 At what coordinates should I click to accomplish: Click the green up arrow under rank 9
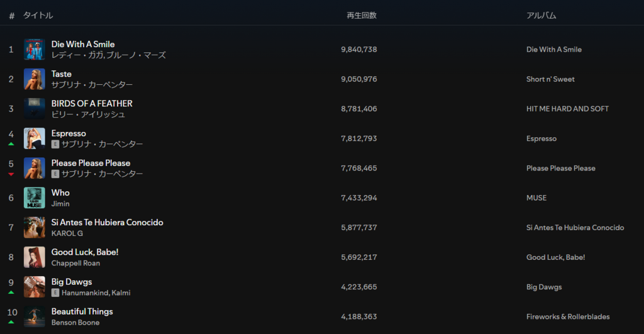[11, 292]
